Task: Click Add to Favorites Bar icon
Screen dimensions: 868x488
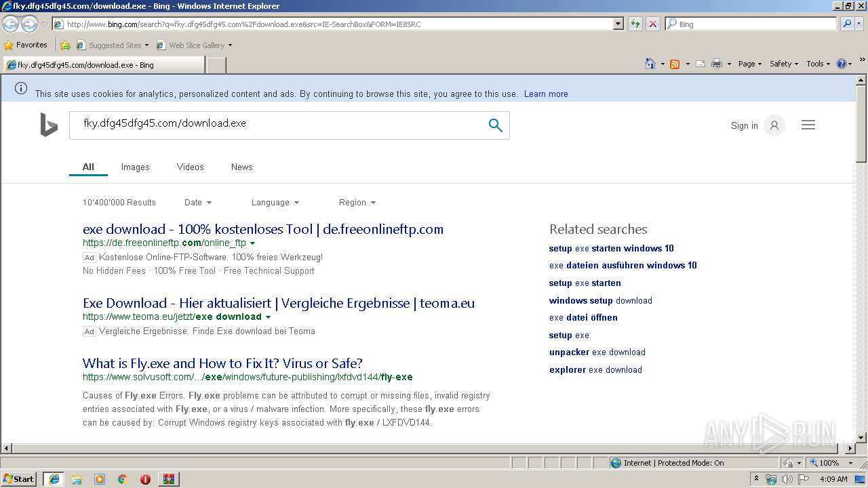Action: click(65, 45)
